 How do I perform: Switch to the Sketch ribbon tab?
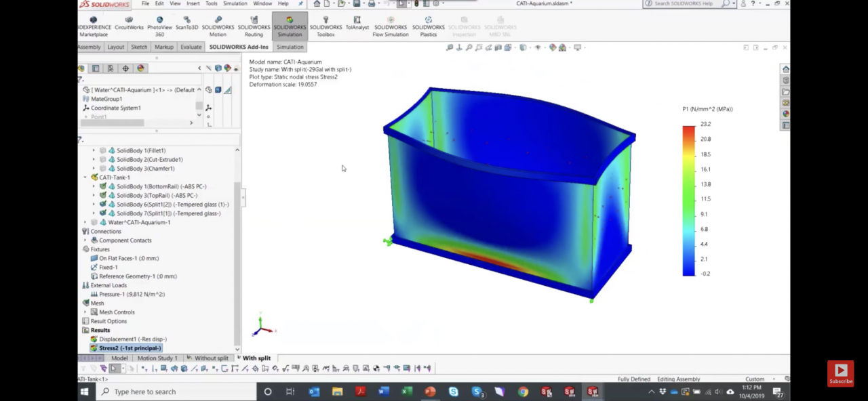point(139,47)
